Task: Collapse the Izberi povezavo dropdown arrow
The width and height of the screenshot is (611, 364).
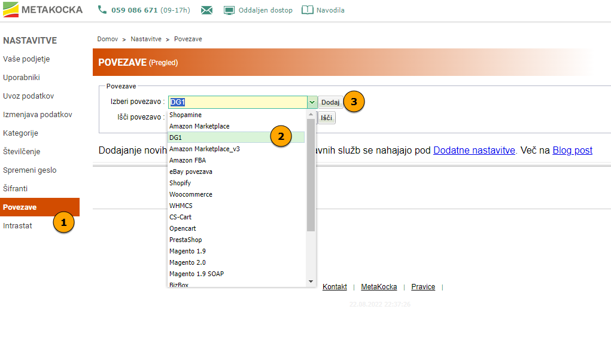Action: pos(312,102)
